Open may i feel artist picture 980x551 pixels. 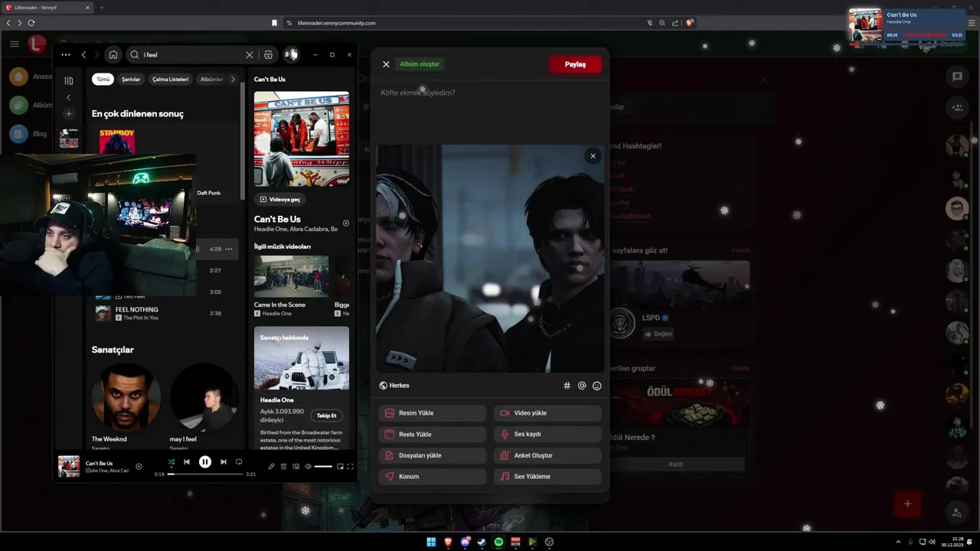[204, 397]
